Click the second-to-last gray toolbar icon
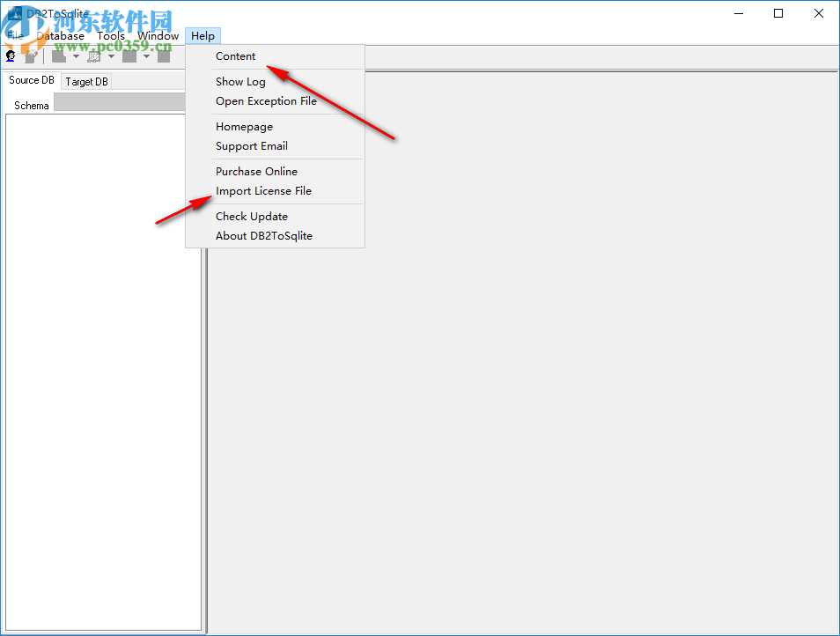 click(x=129, y=55)
